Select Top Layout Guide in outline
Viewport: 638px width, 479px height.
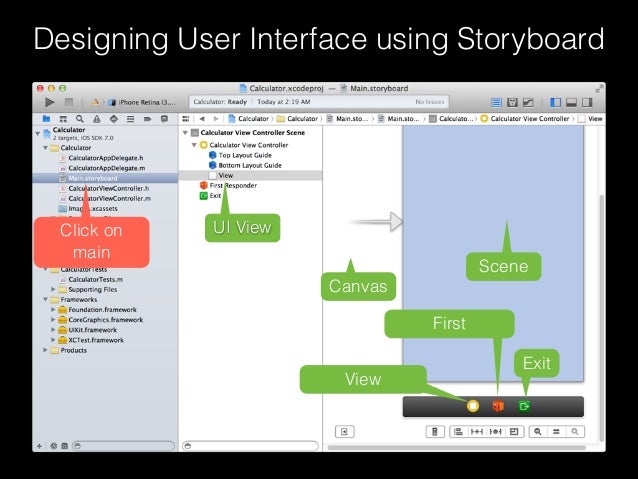(240, 155)
